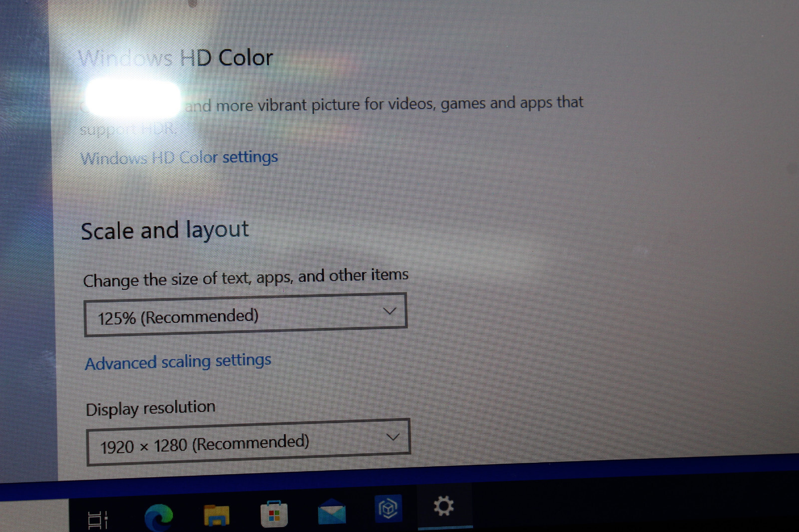Select 'Change the size of text, apps' label

(x=246, y=277)
